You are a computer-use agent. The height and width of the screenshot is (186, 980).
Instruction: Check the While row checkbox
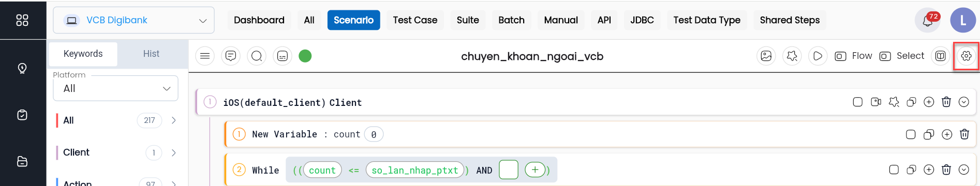[894, 169]
